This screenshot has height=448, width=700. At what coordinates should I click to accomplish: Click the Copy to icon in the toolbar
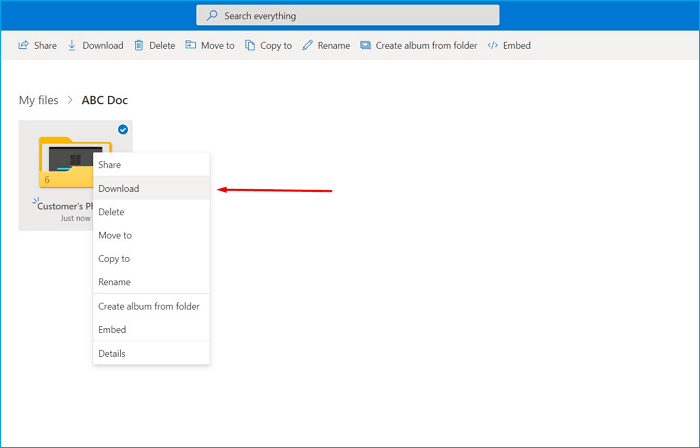(x=250, y=46)
